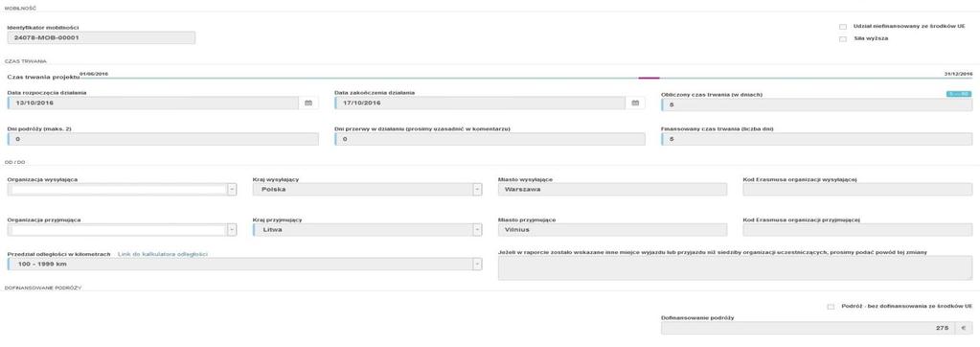Open calendar for Data rozpoczęcia działania
Viewport: 980px width, 347px height.
point(308,104)
